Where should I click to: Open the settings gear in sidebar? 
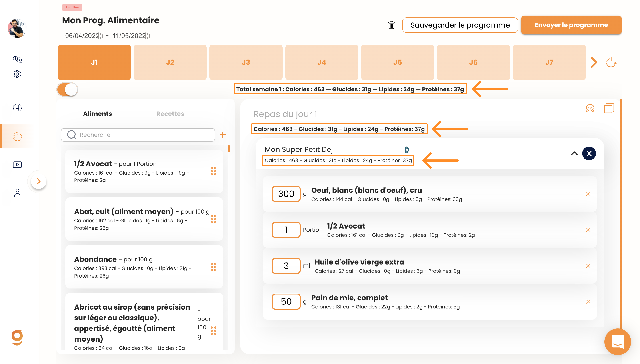[x=17, y=74]
